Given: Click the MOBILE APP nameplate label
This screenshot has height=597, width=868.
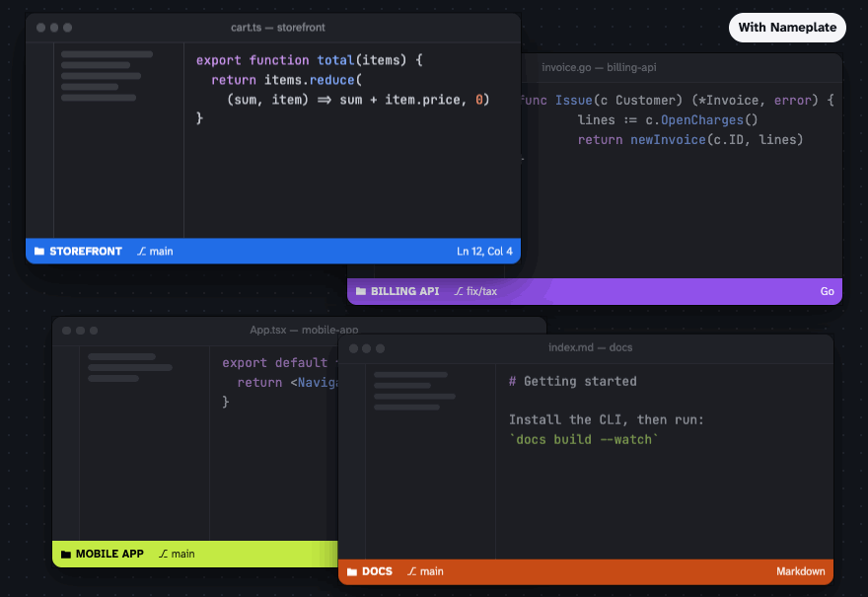Looking at the screenshot, I should tap(109, 554).
